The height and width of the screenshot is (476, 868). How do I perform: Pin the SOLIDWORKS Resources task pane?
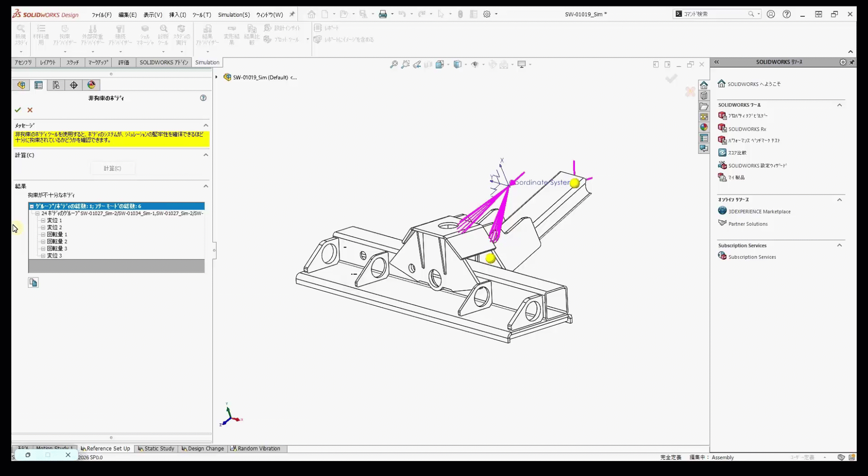pyautogui.click(x=852, y=62)
